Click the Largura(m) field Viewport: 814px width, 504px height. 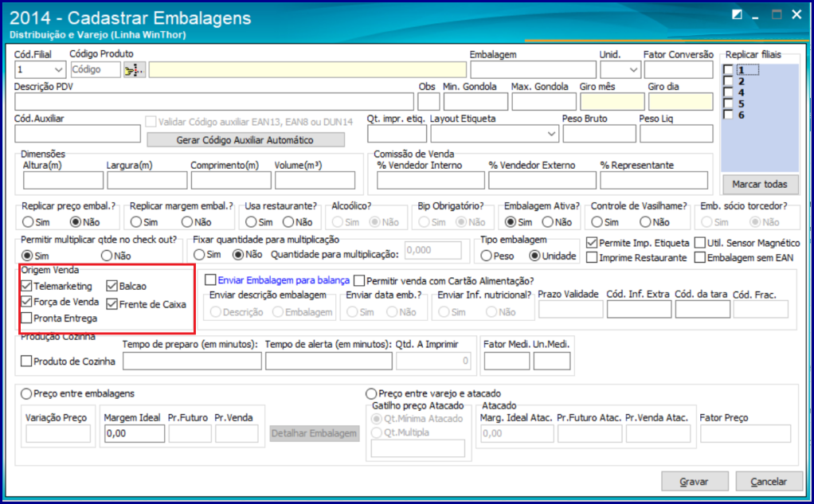pos(147,180)
